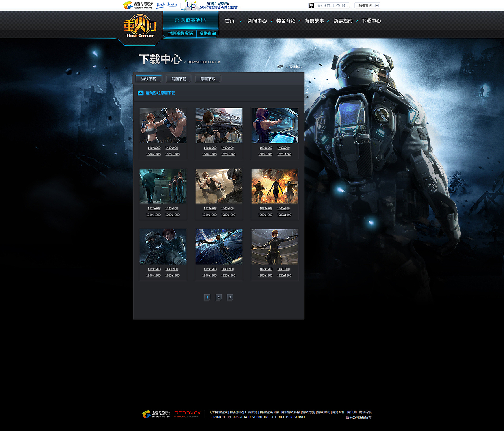Download 1600x1200 of the purple-haired woman wallpaper
Viewport: 504px width, 431px height.
(265, 154)
